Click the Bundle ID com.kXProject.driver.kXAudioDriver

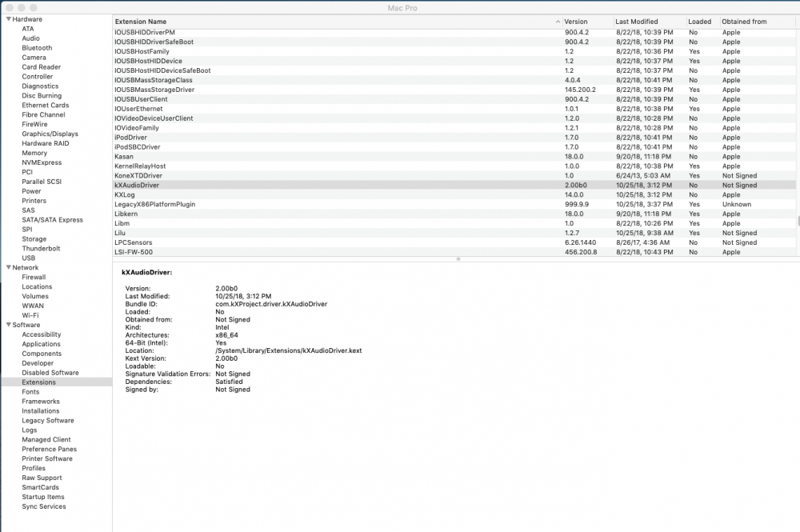(271, 304)
